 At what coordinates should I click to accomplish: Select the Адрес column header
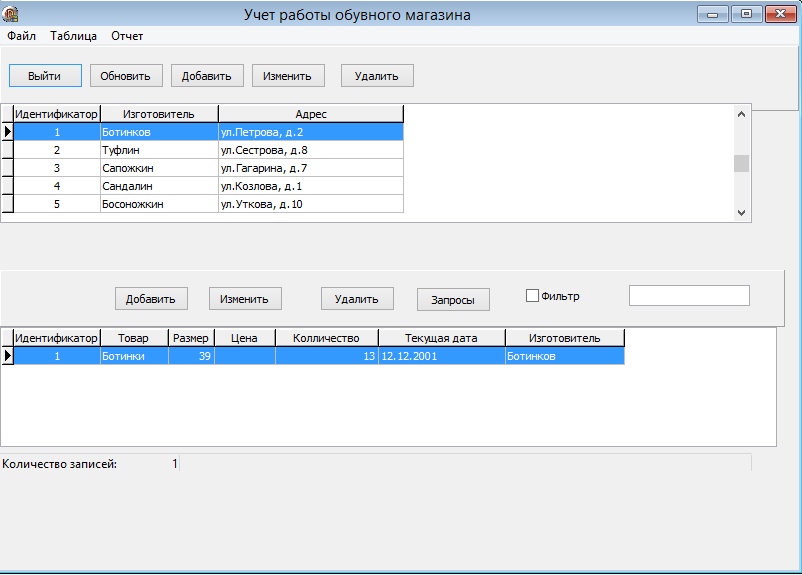tap(311, 114)
